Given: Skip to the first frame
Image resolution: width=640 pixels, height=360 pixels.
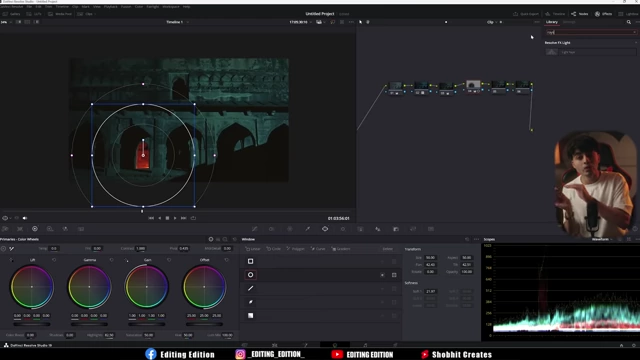Looking at the screenshot, I should [x=151, y=218].
